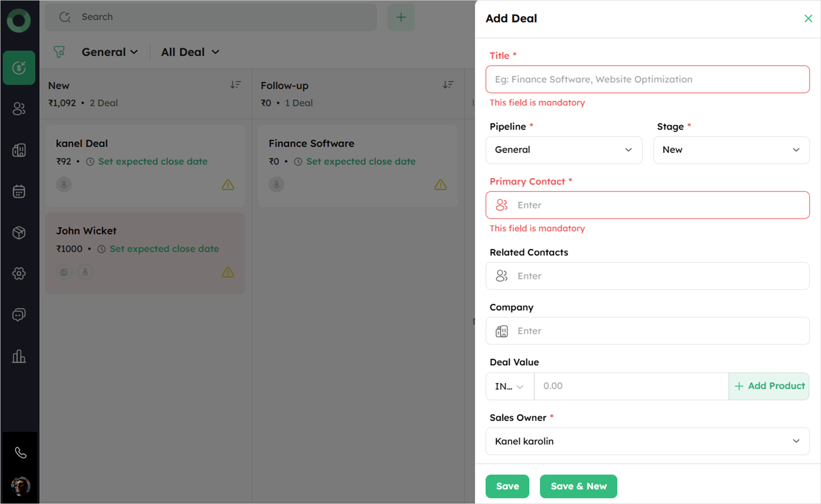
Task: Close the Add Deal panel
Action: click(x=808, y=18)
